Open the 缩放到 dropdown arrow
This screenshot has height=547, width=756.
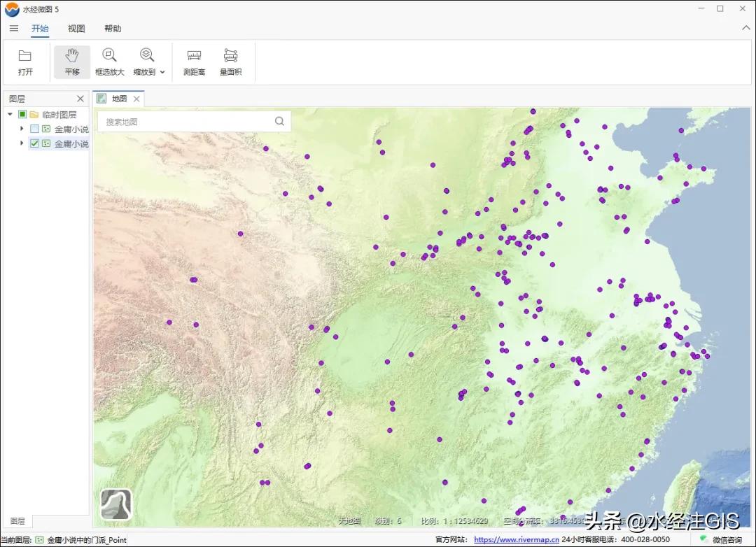click(x=162, y=72)
